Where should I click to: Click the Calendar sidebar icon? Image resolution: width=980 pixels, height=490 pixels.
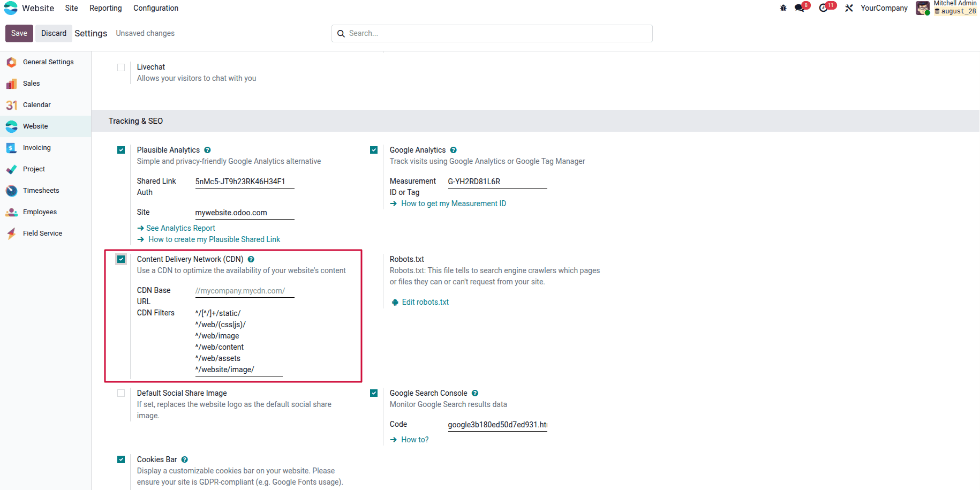pyautogui.click(x=11, y=105)
